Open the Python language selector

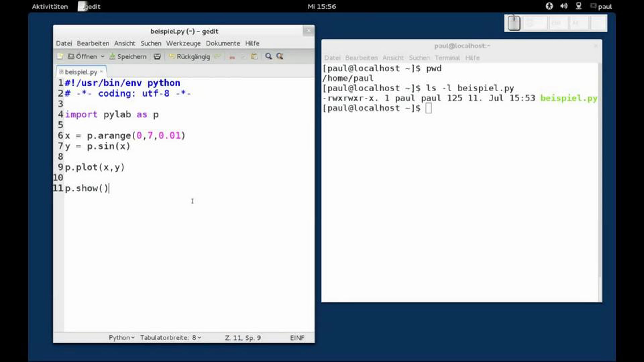(x=122, y=338)
